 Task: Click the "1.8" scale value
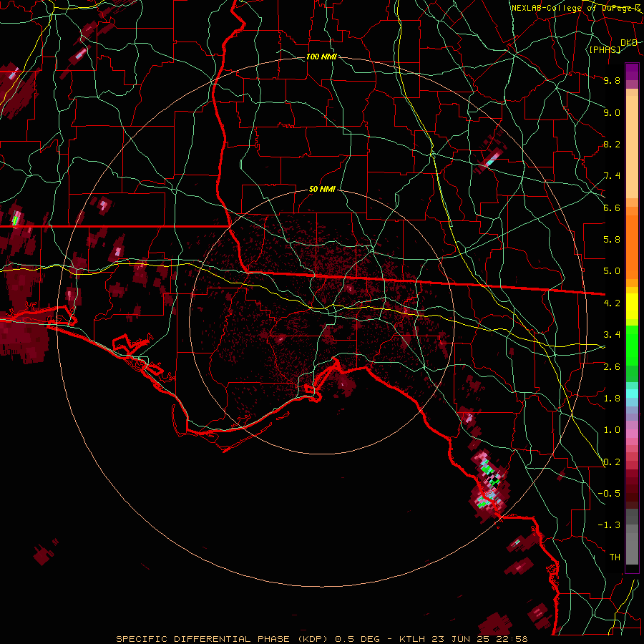click(x=612, y=399)
